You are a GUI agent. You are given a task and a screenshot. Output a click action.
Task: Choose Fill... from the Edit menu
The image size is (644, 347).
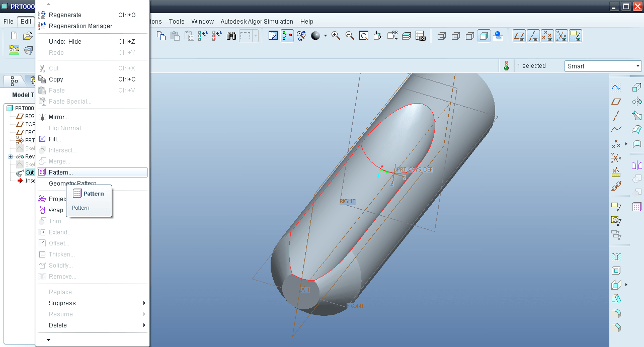coord(92,139)
